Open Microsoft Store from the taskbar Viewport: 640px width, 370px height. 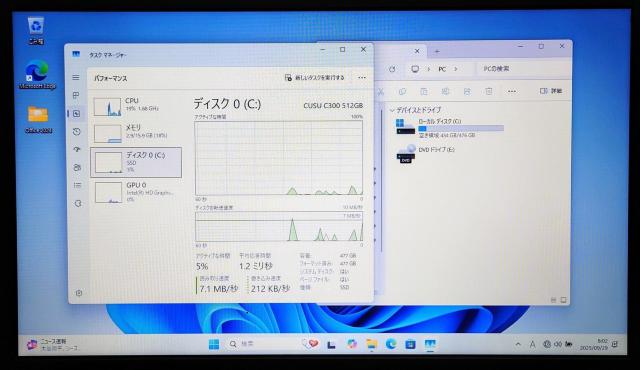click(x=410, y=344)
